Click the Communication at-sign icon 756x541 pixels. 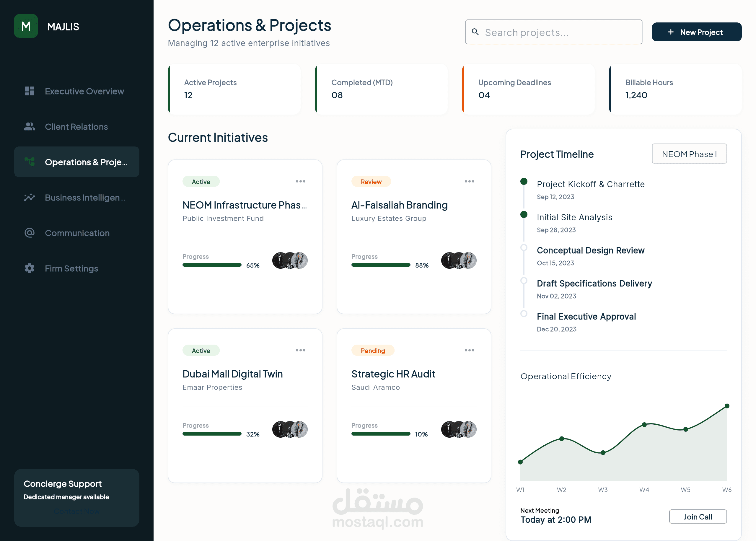pos(29,233)
